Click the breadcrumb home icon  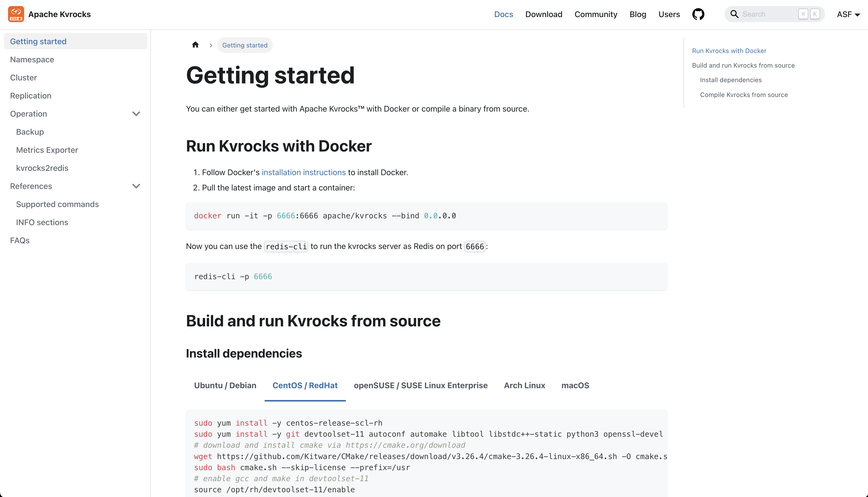[x=195, y=45]
